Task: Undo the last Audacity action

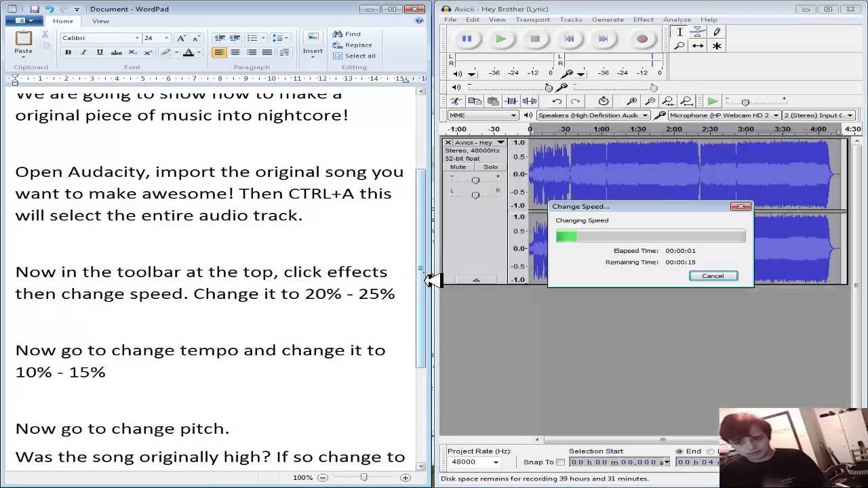Action: coord(557,101)
